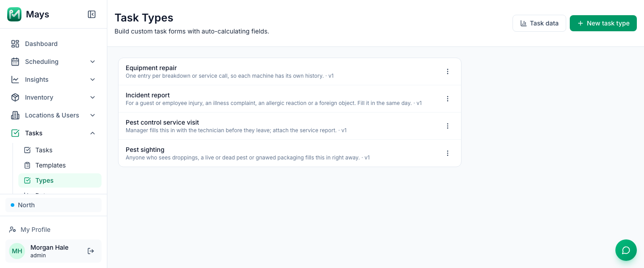644x268 pixels.
Task: Select the Types sub-item
Action: click(x=60, y=180)
